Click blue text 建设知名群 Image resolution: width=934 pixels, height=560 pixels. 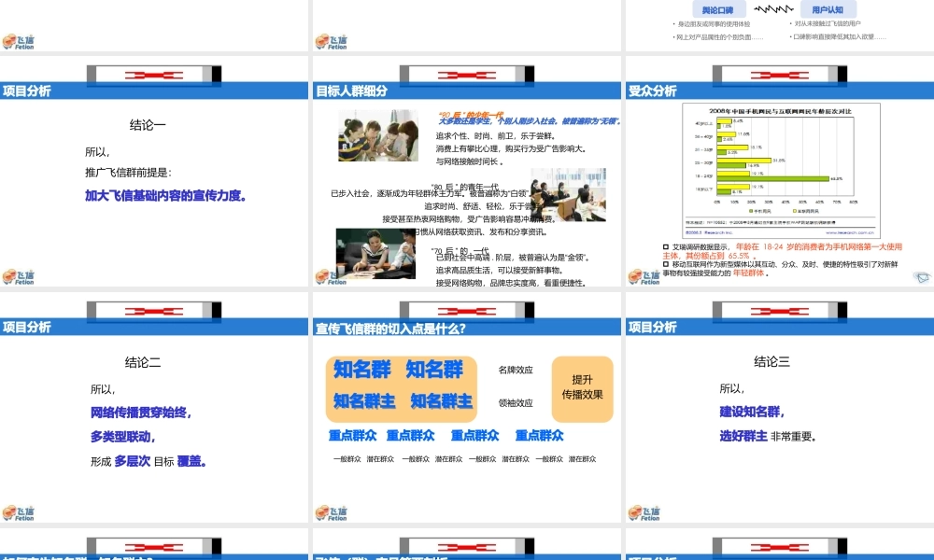point(752,412)
